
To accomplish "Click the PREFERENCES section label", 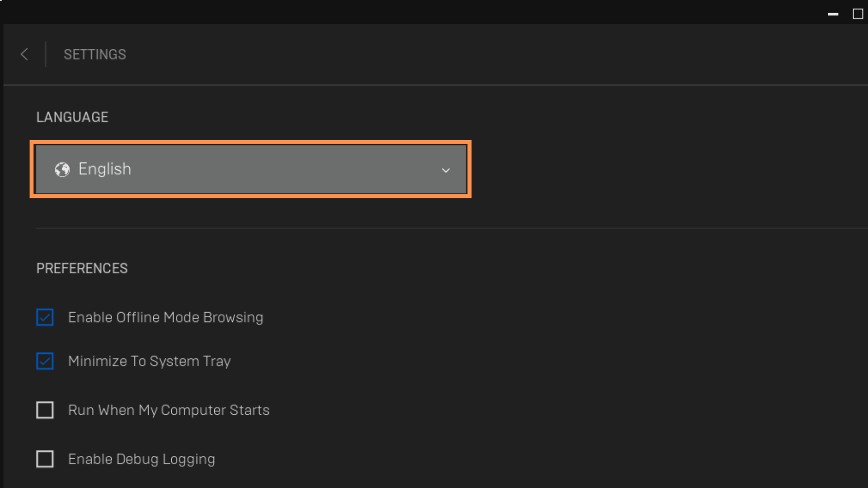I will click(x=82, y=268).
